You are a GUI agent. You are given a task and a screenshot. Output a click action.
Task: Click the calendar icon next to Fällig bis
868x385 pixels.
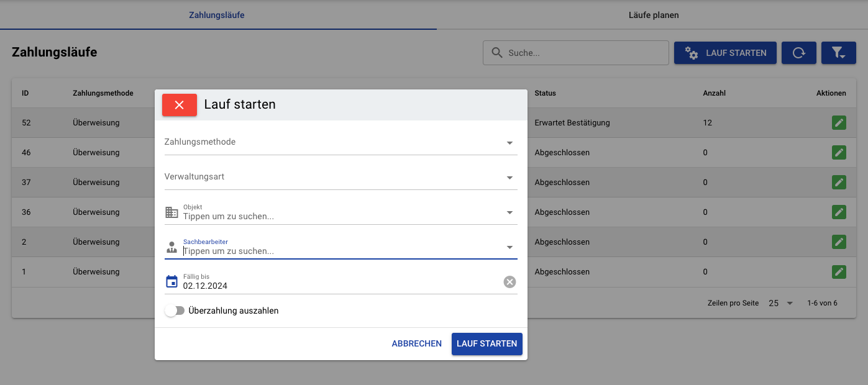(x=171, y=282)
